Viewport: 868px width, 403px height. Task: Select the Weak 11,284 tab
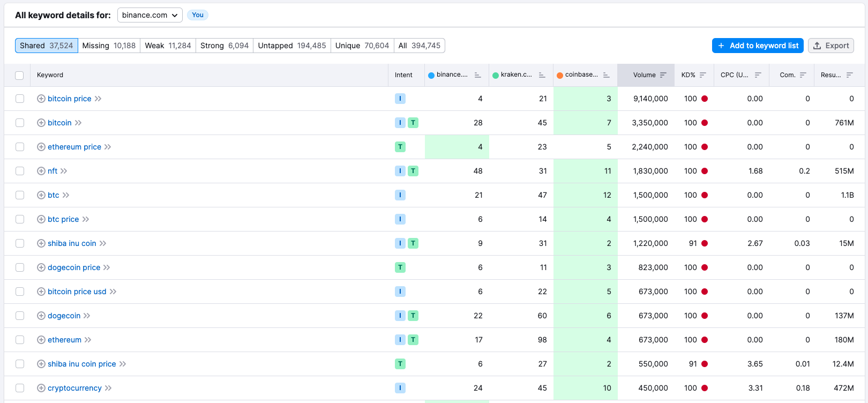(168, 46)
